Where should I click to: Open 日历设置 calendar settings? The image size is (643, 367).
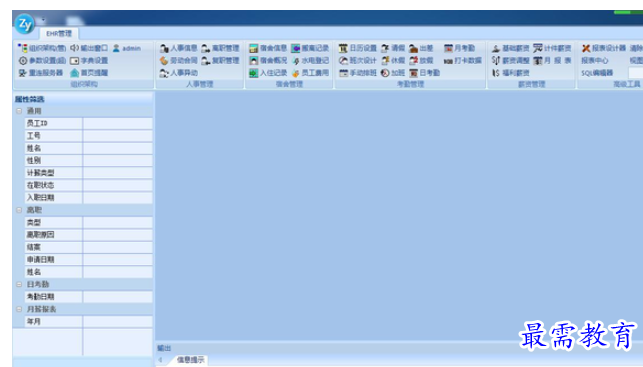358,48
